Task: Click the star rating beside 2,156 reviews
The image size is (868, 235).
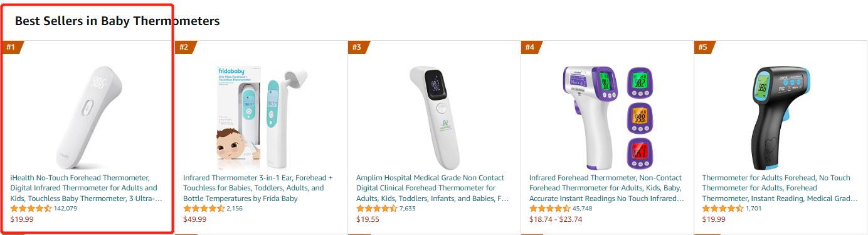Action: tap(204, 209)
